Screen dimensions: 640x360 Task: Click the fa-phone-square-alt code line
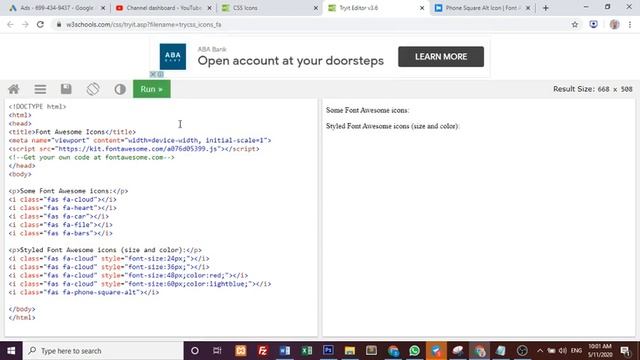point(84,292)
